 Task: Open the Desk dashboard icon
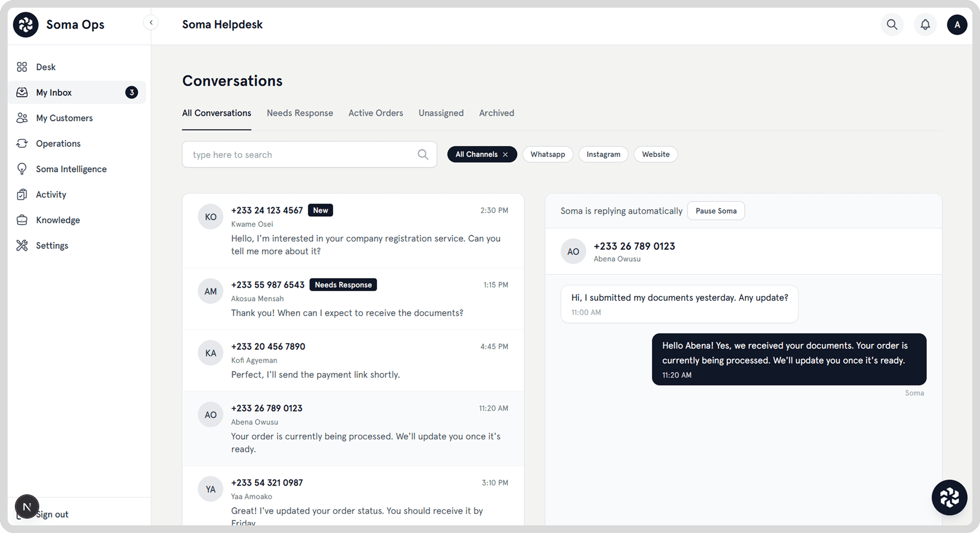[22, 67]
